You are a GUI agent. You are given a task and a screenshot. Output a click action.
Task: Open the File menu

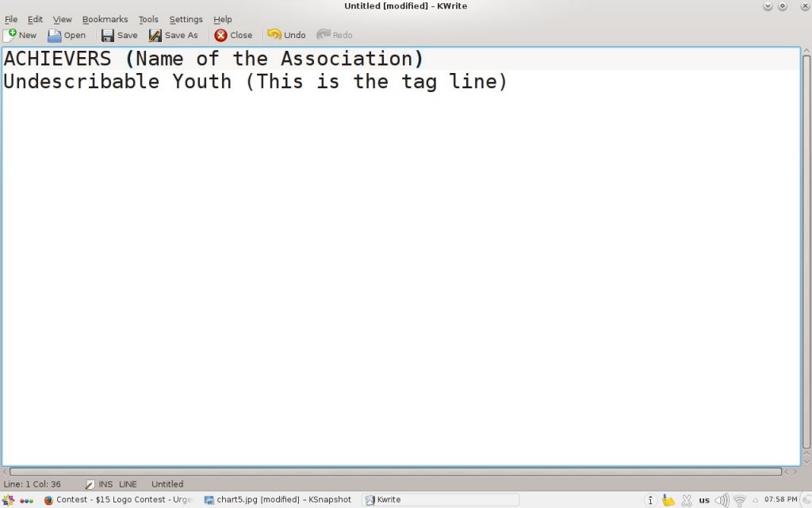tap(11, 19)
